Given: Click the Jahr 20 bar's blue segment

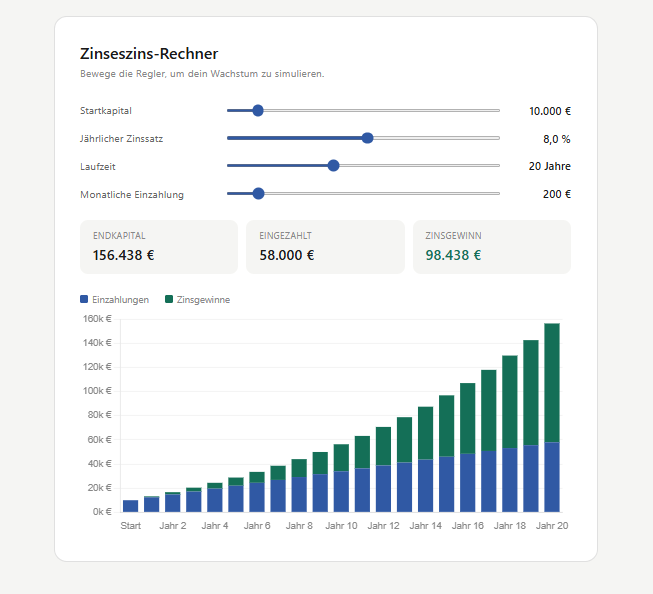Looking at the screenshot, I should coord(551,477).
